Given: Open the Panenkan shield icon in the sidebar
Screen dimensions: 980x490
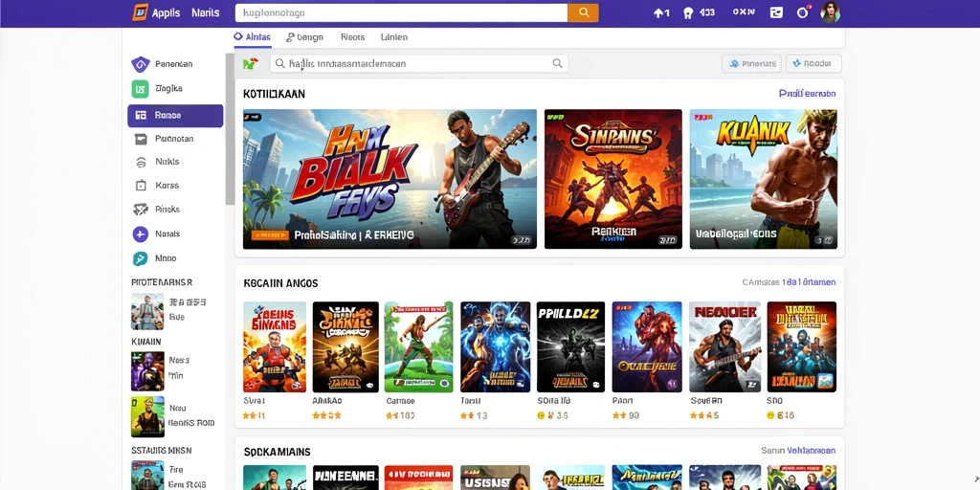Looking at the screenshot, I should coord(140,64).
